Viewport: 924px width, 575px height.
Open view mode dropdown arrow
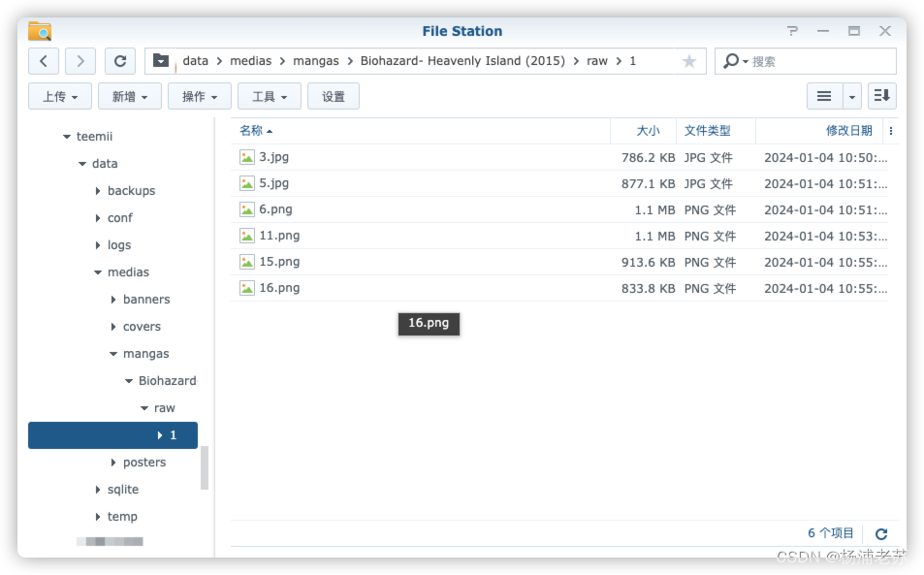click(852, 96)
